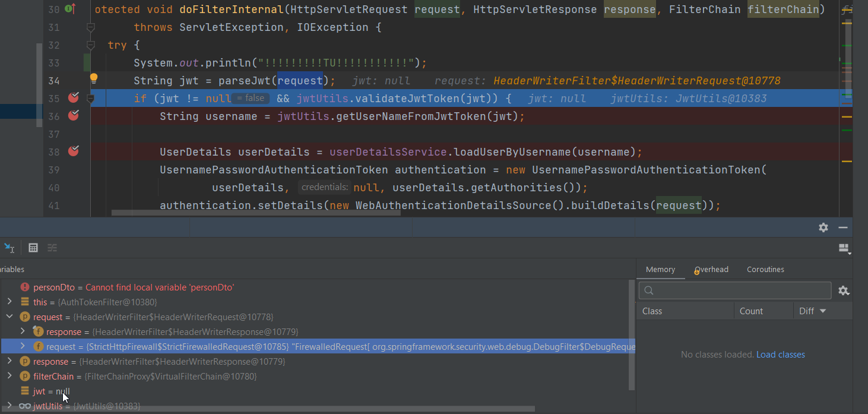Image resolution: width=868 pixels, height=414 pixels.
Task: Click the implements-method gutter icon on line 30
Action: tap(70, 9)
